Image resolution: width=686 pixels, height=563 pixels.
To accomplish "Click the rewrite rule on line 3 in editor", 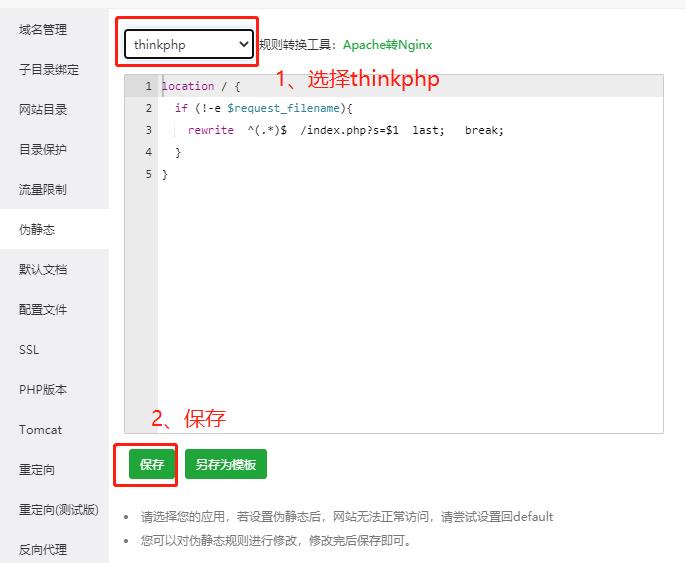I will pos(345,130).
